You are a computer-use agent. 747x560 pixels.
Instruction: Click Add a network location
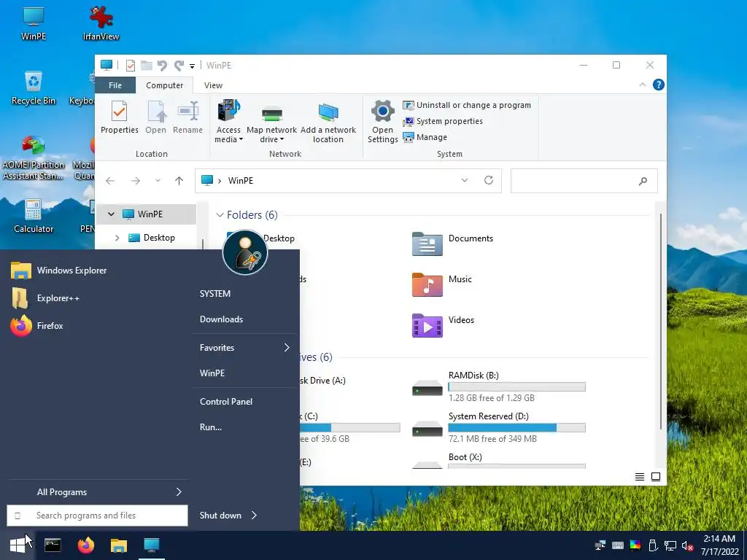tap(328, 122)
